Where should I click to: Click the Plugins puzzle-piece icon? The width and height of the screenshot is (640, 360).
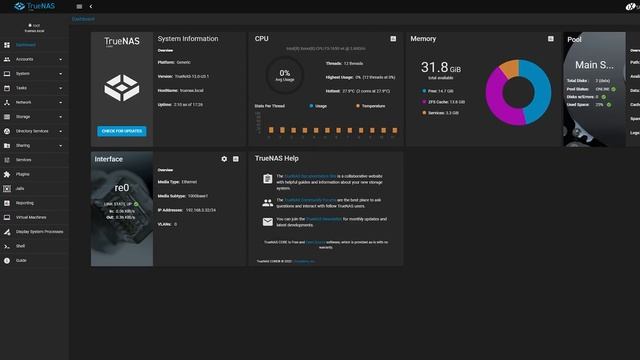[x=7, y=174]
